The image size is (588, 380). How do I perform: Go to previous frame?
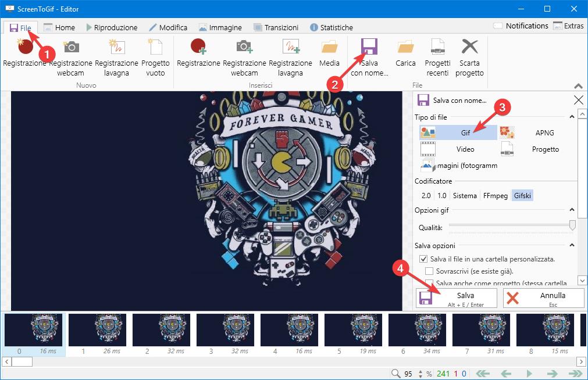coord(506,373)
